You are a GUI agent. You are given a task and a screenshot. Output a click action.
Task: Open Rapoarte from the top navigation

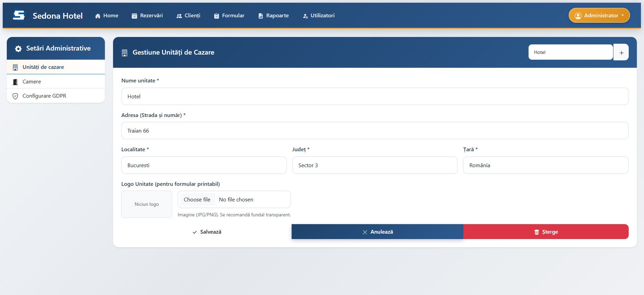(274, 16)
